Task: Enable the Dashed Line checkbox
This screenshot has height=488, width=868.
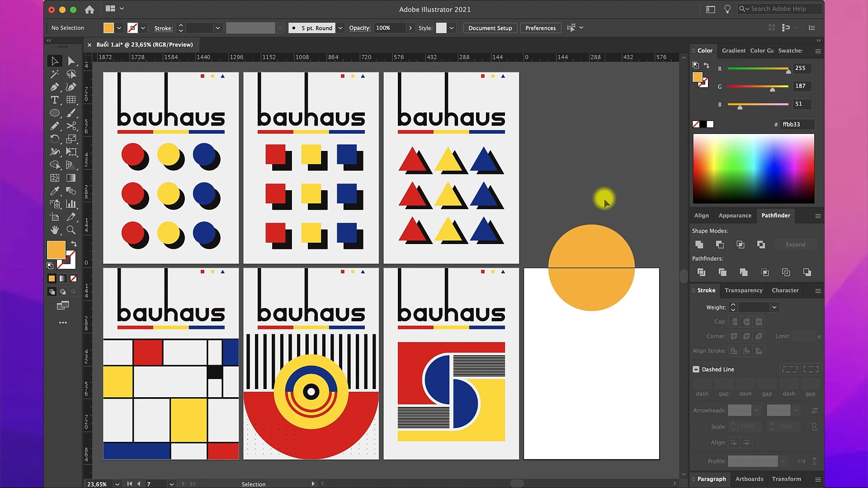Action: [696, 369]
